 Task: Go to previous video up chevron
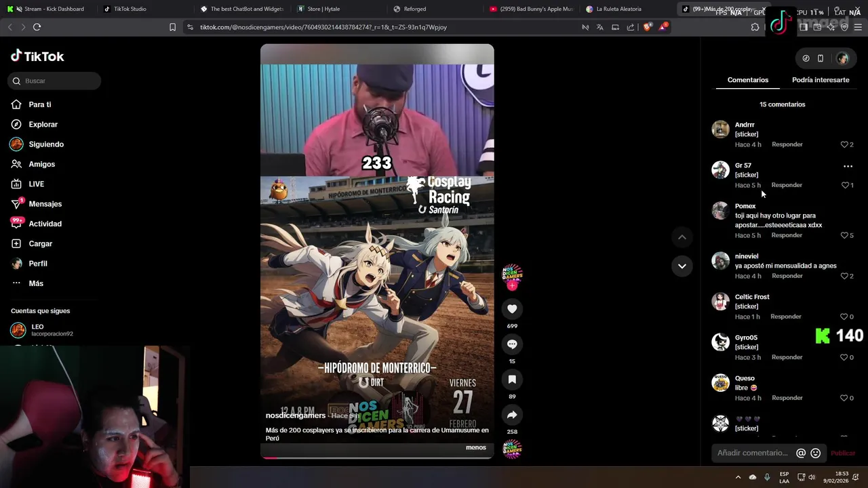click(x=682, y=237)
